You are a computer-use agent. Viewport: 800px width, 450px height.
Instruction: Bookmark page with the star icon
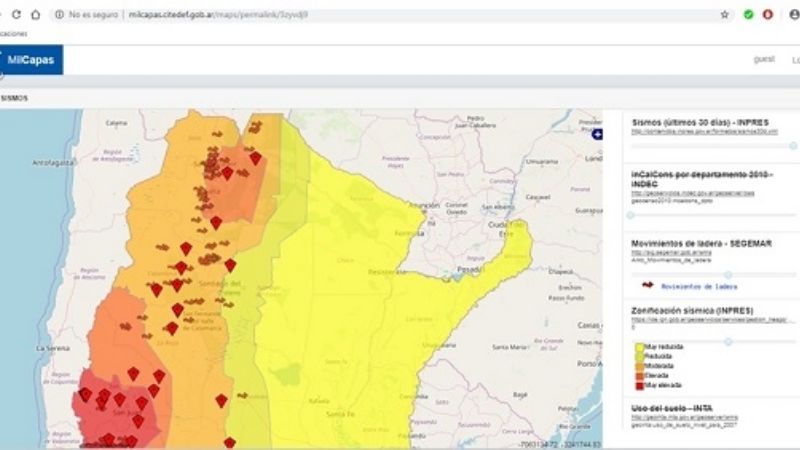pyautogui.click(x=725, y=15)
